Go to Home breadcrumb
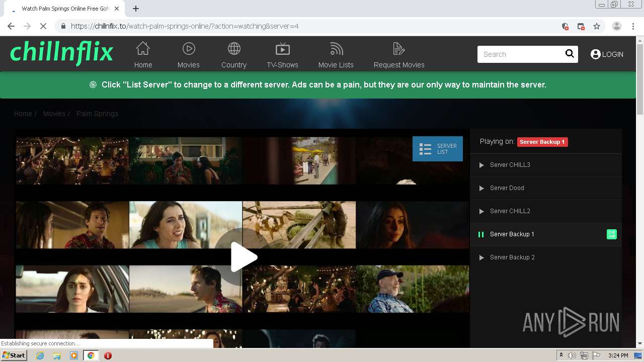Image resolution: width=644 pixels, height=362 pixels. click(23, 114)
